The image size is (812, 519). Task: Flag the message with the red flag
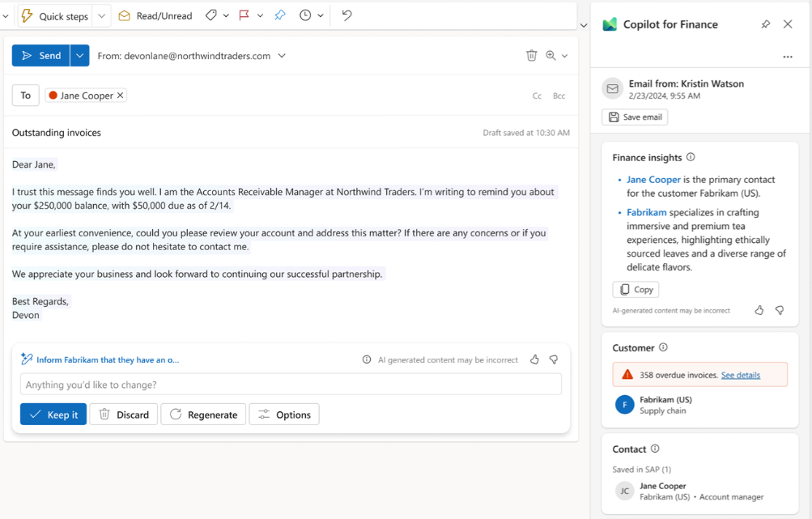[x=244, y=15]
